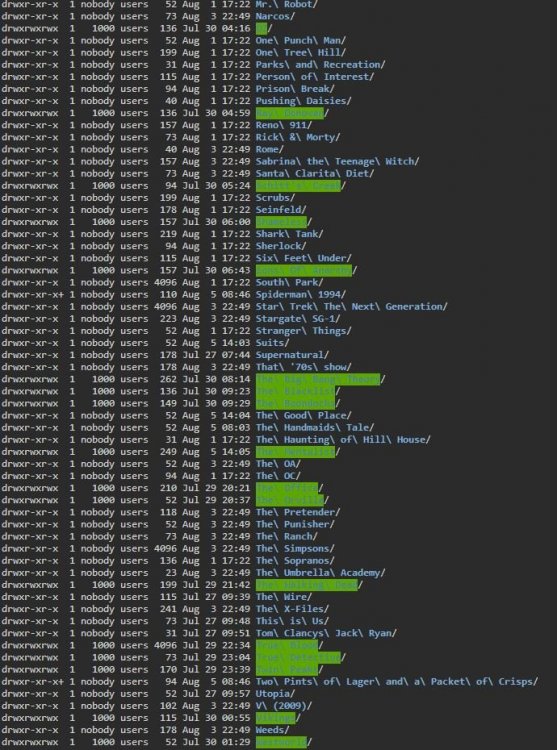Click the Rick & Morty directory name
Viewport: 557px width, 750px height.
click(297, 137)
